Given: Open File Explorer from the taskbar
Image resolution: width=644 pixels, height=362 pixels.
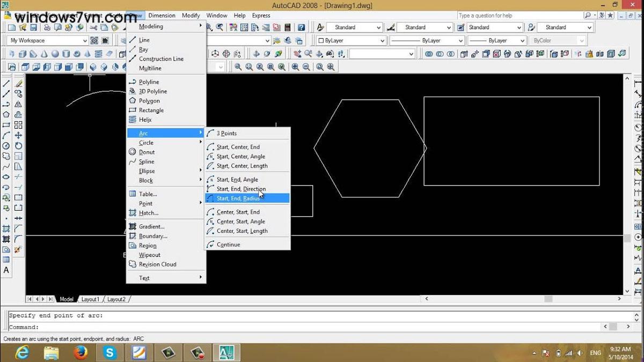Looking at the screenshot, I should pos(52,352).
